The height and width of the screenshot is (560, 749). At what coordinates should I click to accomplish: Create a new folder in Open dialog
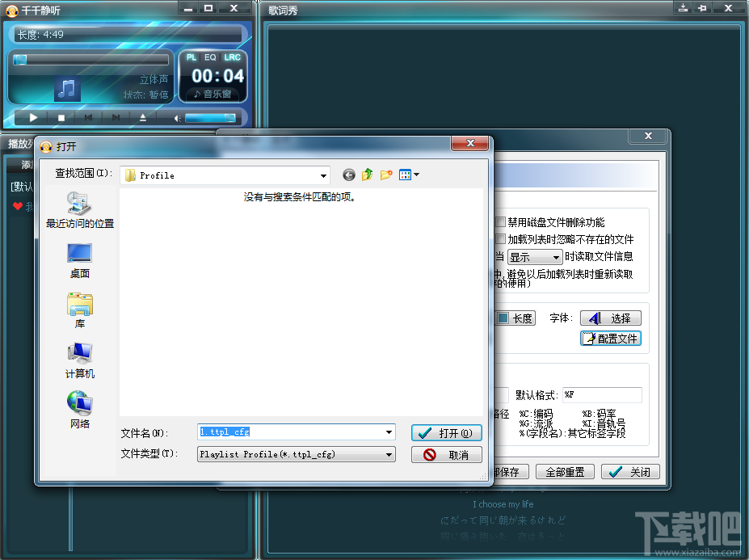coord(386,175)
